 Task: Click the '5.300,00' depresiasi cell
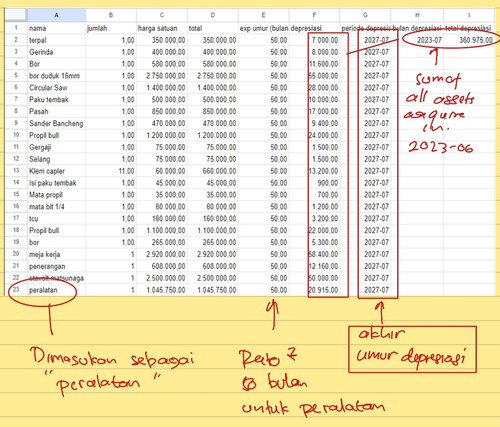coord(315,242)
